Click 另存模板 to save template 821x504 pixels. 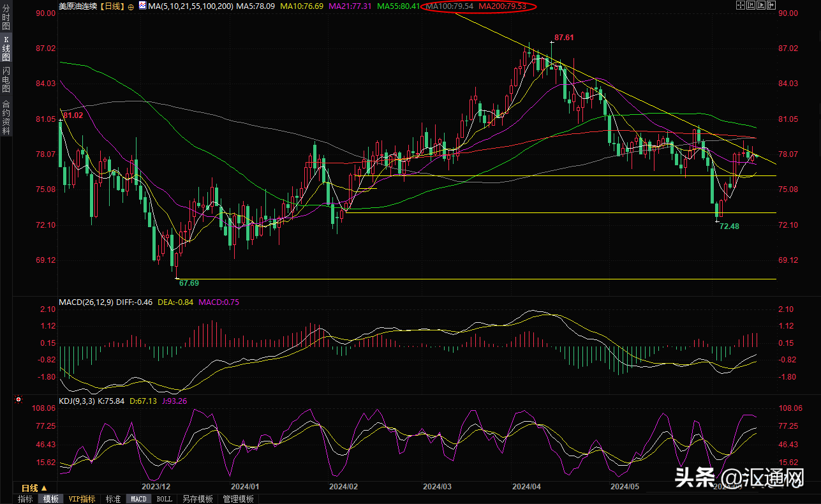click(x=197, y=499)
